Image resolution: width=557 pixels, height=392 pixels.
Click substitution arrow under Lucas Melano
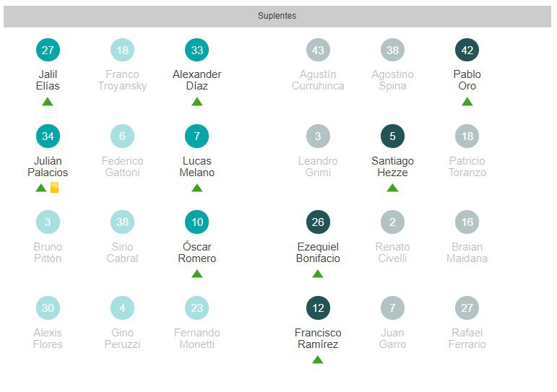(197, 188)
